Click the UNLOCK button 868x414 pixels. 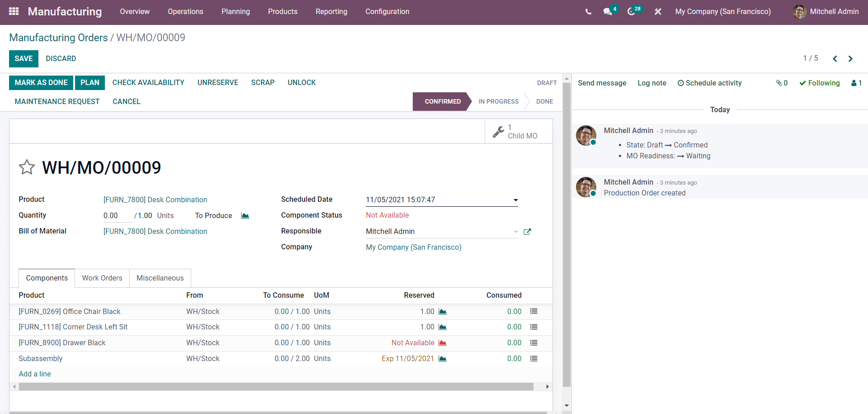click(302, 83)
